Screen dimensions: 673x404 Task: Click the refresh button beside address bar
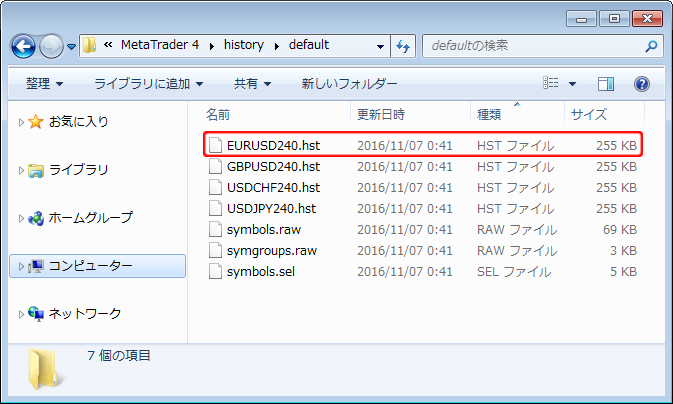[x=403, y=46]
